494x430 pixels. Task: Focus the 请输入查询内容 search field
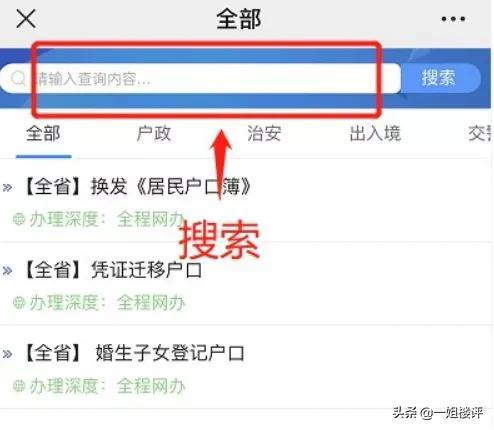(x=201, y=79)
